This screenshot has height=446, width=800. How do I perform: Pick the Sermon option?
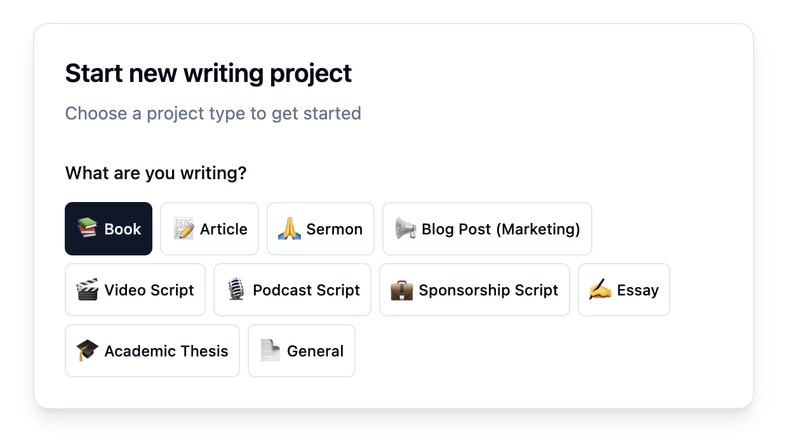coord(334,229)
